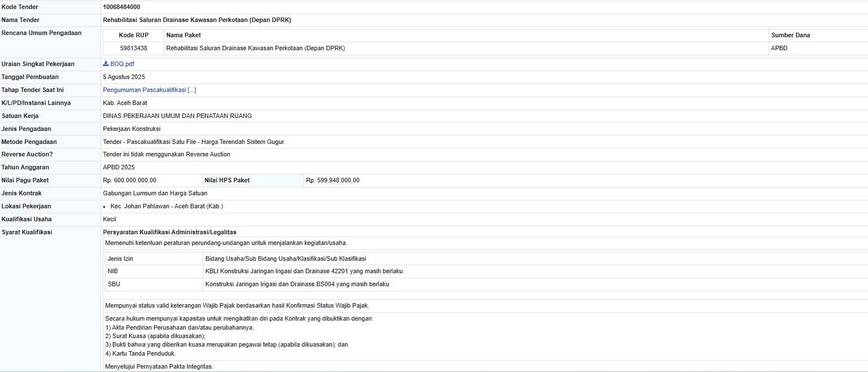Click the SBU row in permit table
The image size is (868, 372).
pyautogui.click(x=113, y=285)
